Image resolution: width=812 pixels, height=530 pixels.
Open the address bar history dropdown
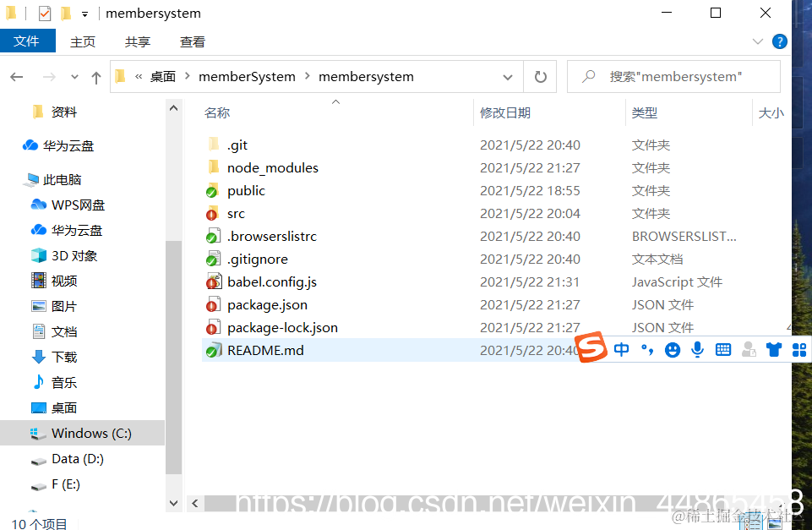[x=508, y=77]
